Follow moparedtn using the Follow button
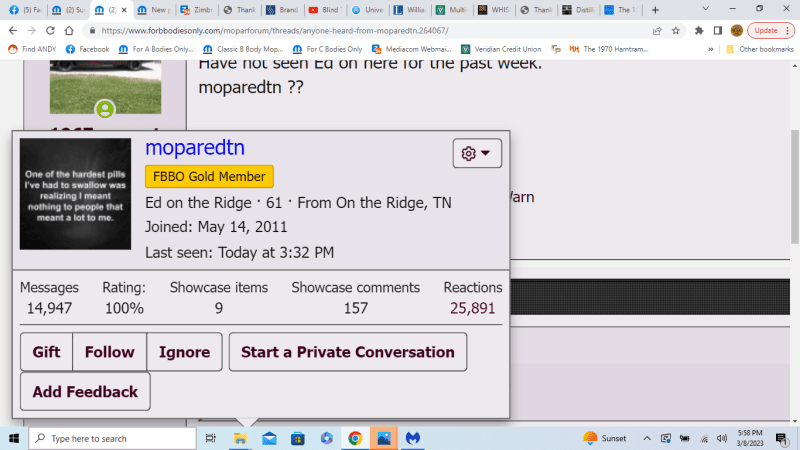The height and width of the screenshot is (450, 800). [109, 352]
